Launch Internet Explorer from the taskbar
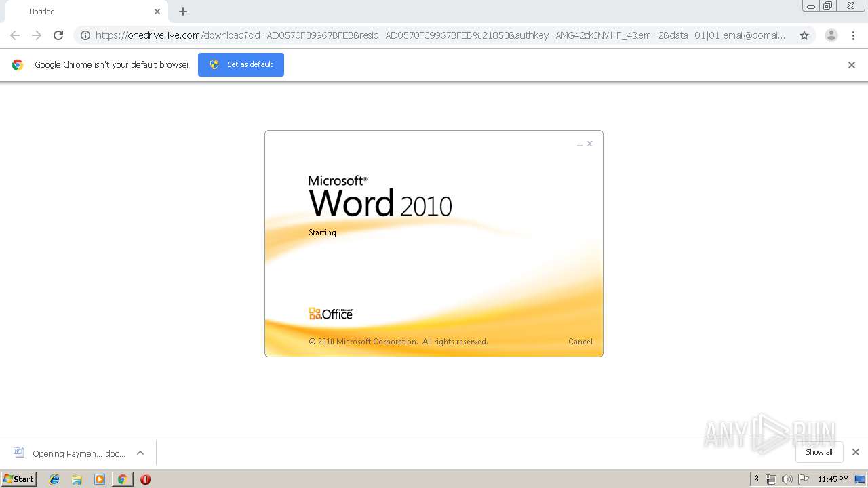Image resolution: width=868 pixels, height=488 pixels. [54, 479]
